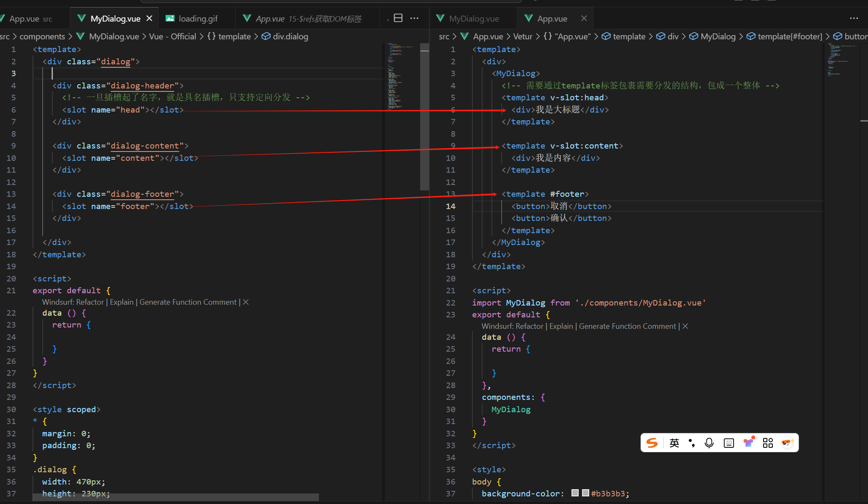Click the microphone voice input icon

(709, 443)
